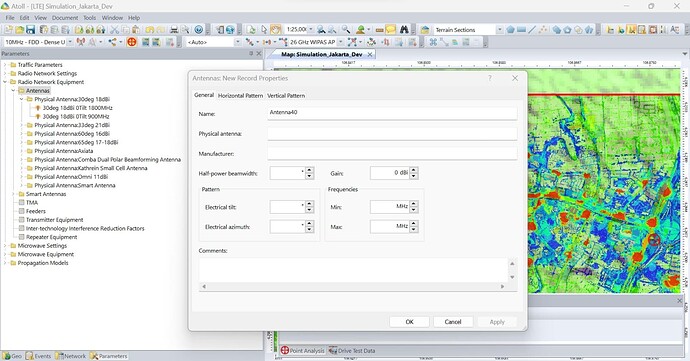Screen dimensions: 690x361
Task: Adjust the Electrical tilt spinner
Action: 309,206
